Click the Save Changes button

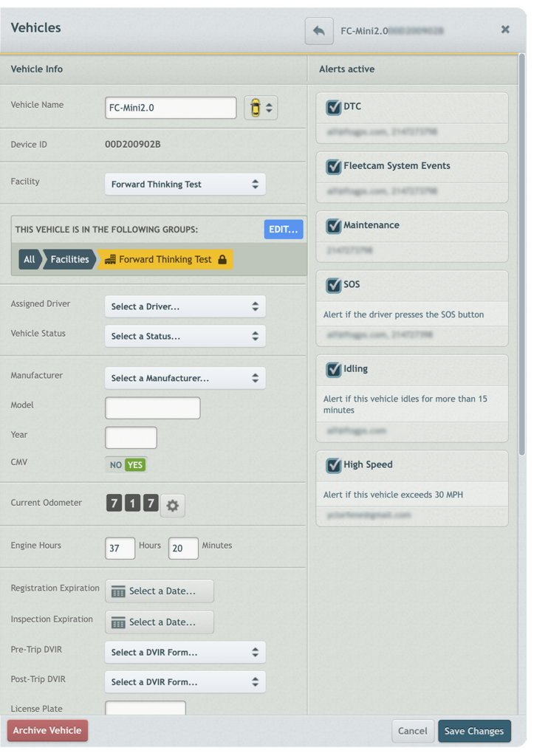(x=474, y=731)
